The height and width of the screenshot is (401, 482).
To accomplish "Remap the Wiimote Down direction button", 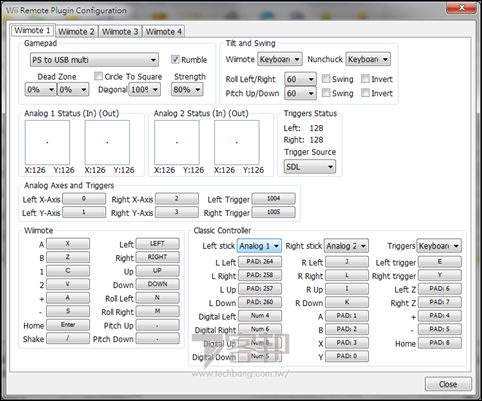I will tap(158, 284).
